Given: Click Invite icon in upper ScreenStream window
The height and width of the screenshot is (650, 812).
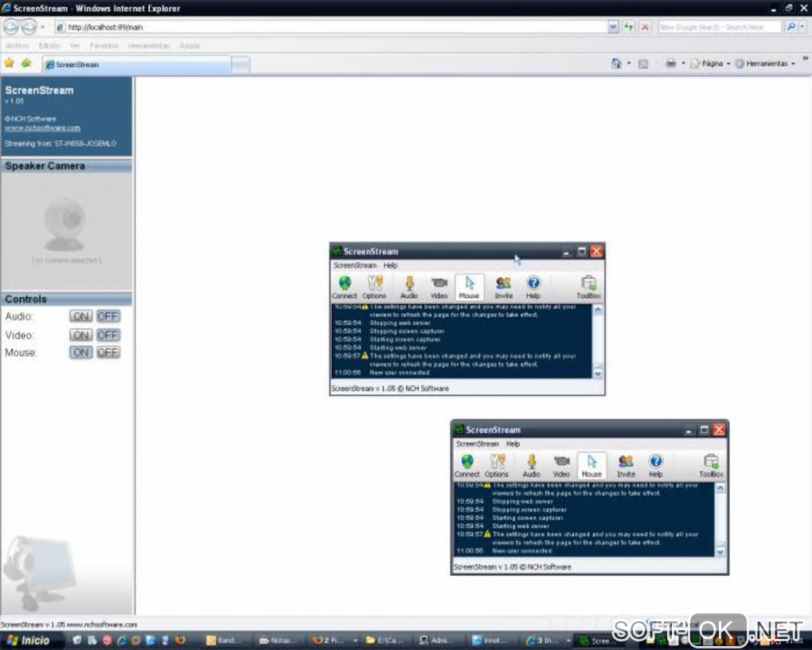Looking at the screenshot, I should coord(503,288).
